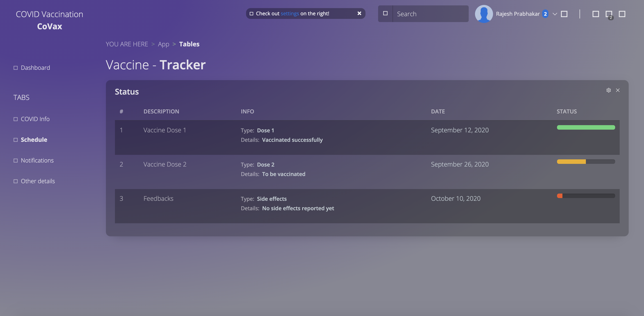The width and height of the screenshot is (644, 316).
Task: Open the Notifications tab
Action: coord(37,160)
